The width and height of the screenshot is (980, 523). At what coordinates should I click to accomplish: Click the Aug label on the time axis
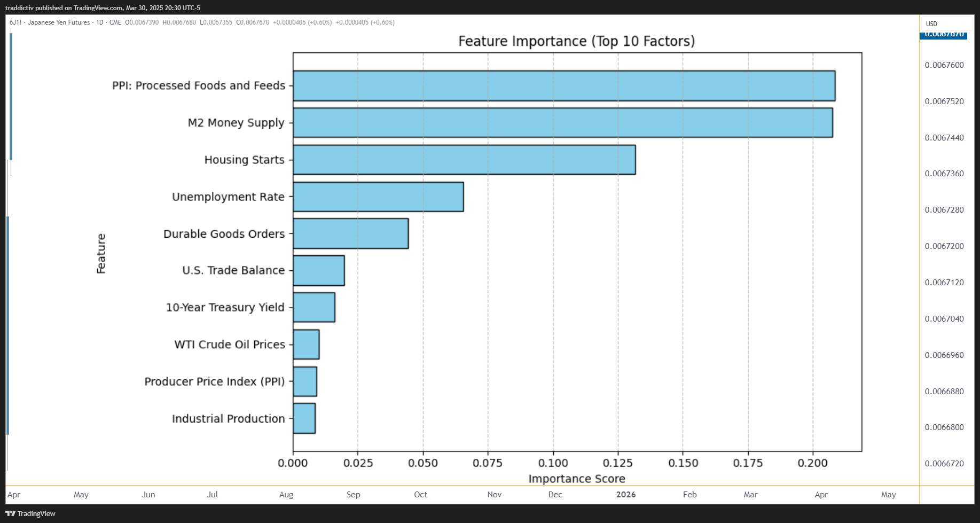coord(286,495)
